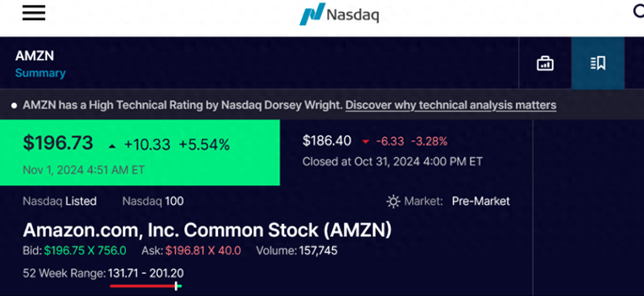This screenshot has height=296, width=644.
Task: Click the Closed at Oct 31, 2024 timestamp
Action: (x=392, y=161)
